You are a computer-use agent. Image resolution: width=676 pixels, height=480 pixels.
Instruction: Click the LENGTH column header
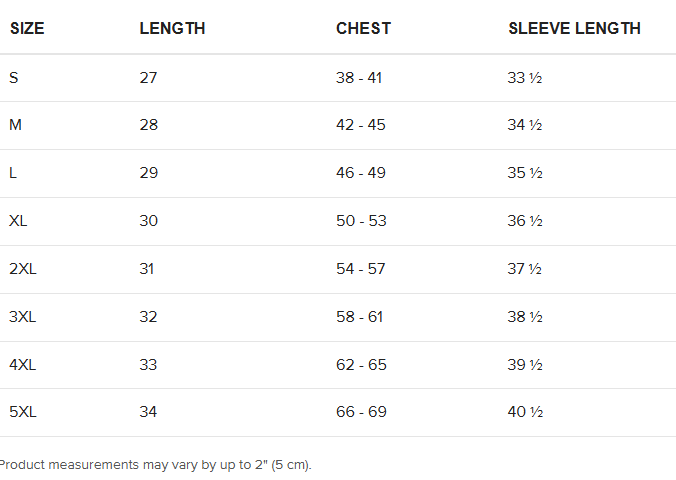coord(172,28)
